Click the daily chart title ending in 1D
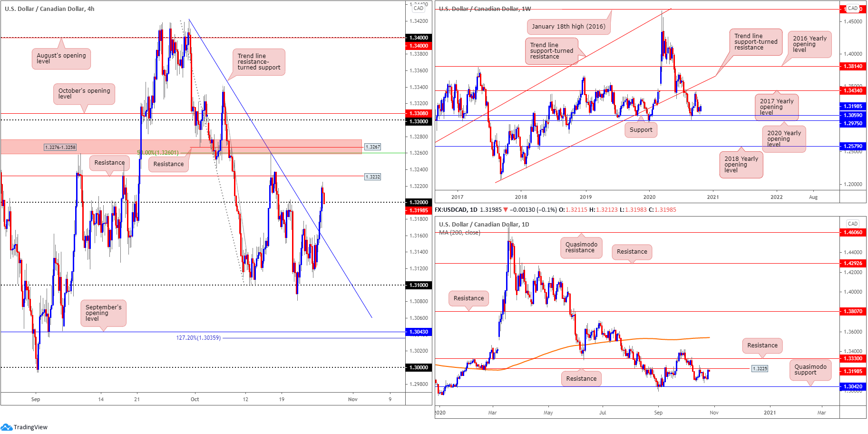The width and height of the screenshot is (868, 434). point(484,224)
